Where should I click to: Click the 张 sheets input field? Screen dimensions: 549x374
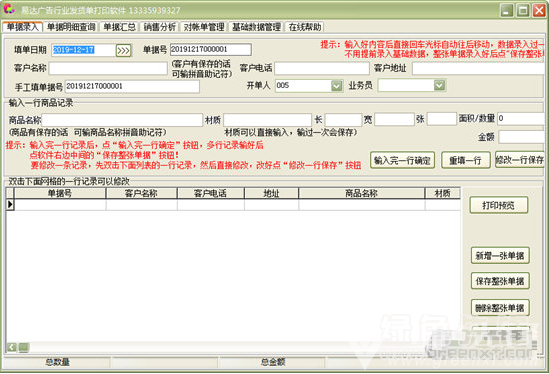tap(442, 119)
